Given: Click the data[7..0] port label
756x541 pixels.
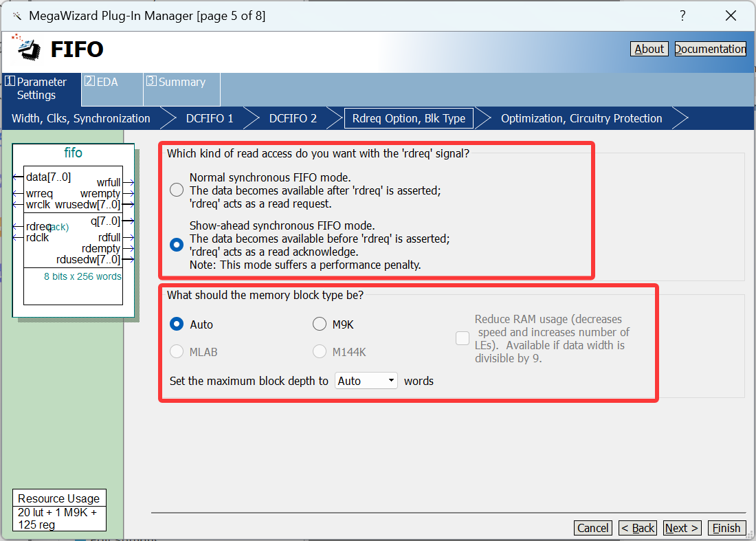Looking at the screenshot, I should (x=48, y=177).
